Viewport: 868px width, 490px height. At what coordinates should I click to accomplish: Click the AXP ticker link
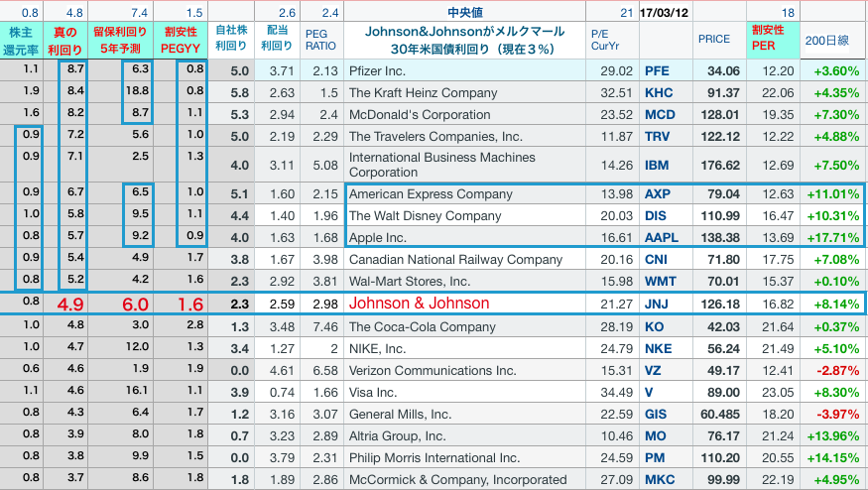pos(657,193)
